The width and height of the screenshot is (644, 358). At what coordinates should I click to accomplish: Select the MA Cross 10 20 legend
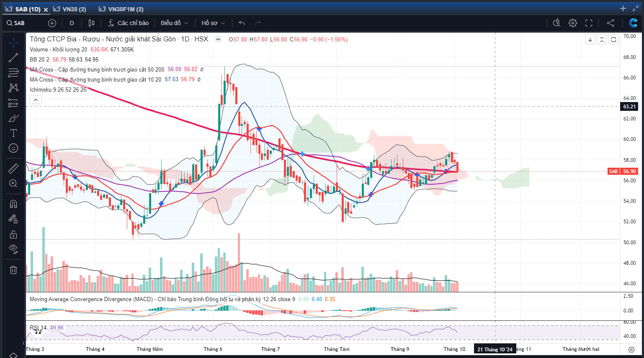point(95,79)
